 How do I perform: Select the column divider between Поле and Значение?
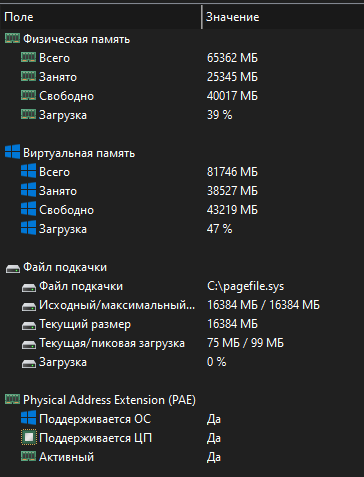click(x=202, y=17)
